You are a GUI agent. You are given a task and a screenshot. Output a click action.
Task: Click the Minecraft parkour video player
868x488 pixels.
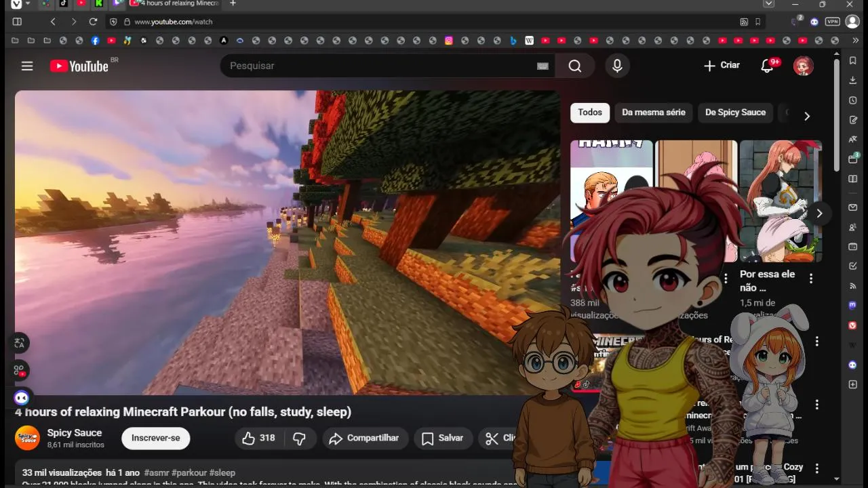(x=288, y=243)
